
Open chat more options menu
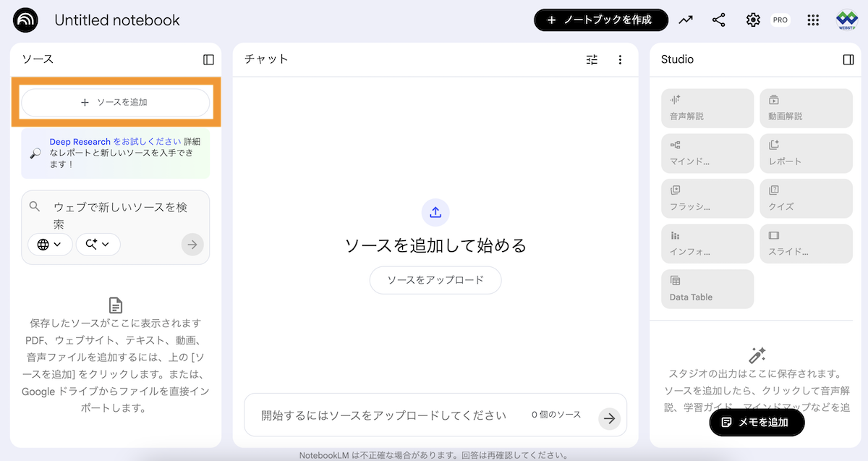(620, 60)
